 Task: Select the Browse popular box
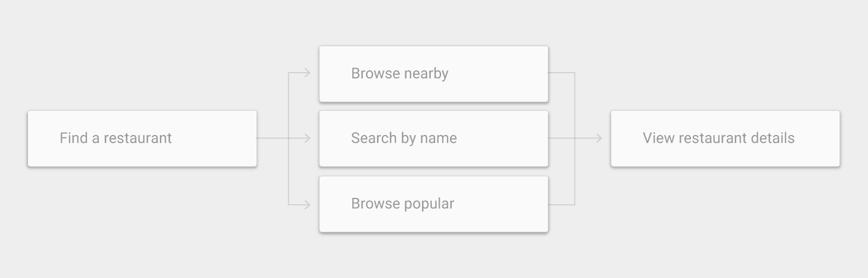pos(433,204)
